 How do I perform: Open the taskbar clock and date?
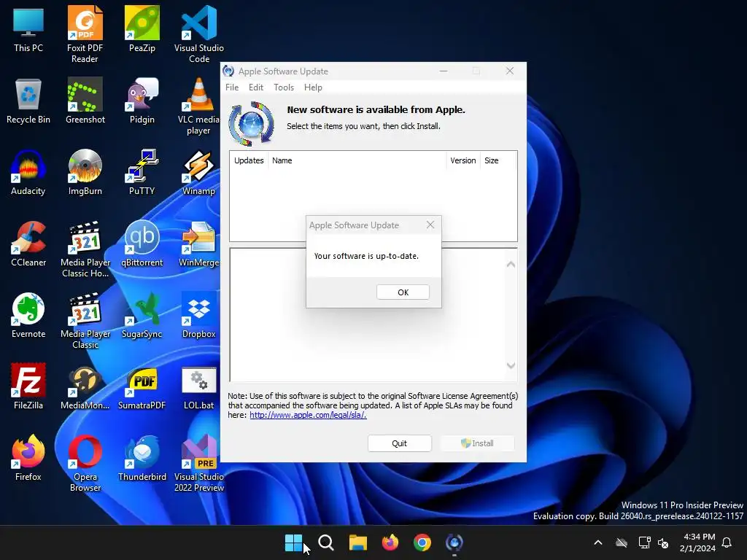(698, 542)
